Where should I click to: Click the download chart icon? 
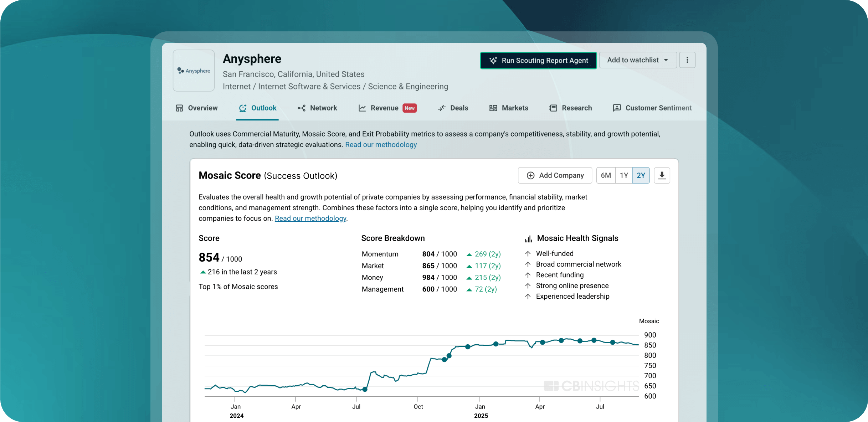click(662, 175)
